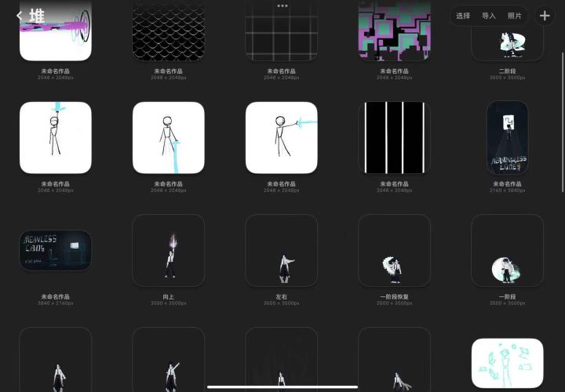Click the vertical scrollbar on right edge
This screenshot has height=392, width=565.
[563, 122]
